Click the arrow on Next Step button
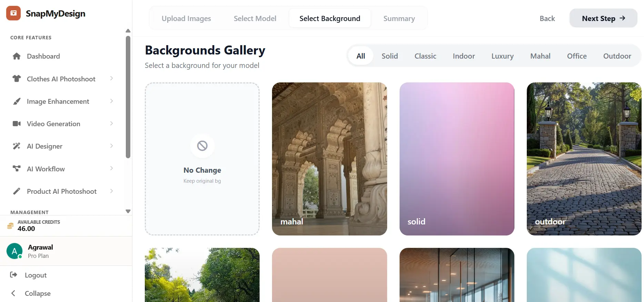Screen dimensions: 644x302 tap(622, 18)
